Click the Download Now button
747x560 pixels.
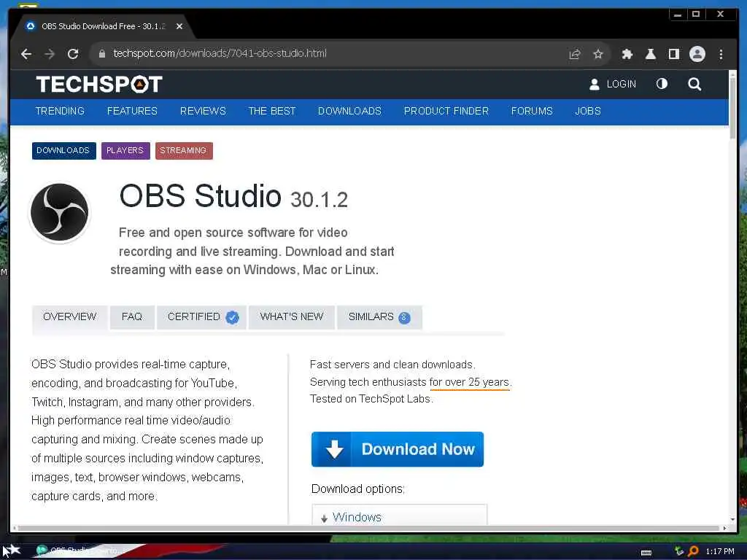398,449
